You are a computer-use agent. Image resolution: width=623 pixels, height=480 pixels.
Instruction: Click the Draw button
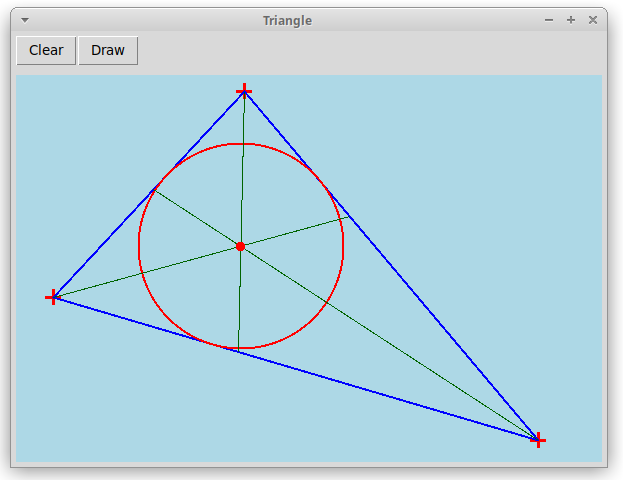tap(108, 50)
